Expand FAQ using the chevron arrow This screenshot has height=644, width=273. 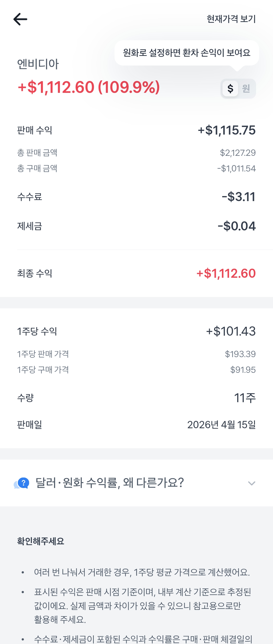[252, 483]
